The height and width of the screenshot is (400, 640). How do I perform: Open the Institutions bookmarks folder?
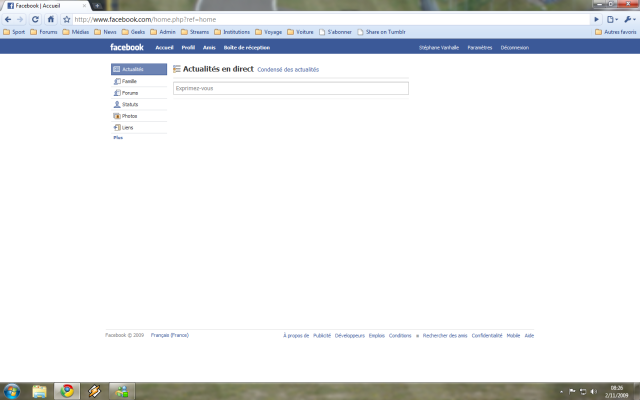coord(232,32)
